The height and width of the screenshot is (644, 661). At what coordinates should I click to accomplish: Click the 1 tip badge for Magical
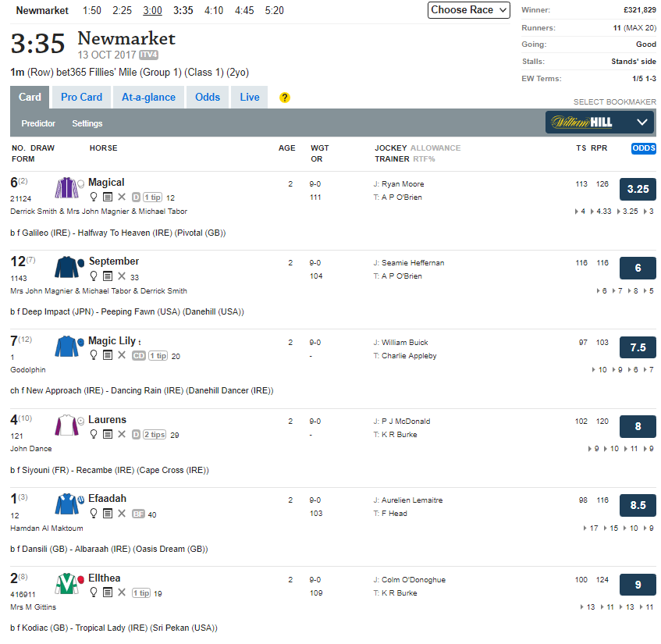pyautogui.click(x=153, y=197)
